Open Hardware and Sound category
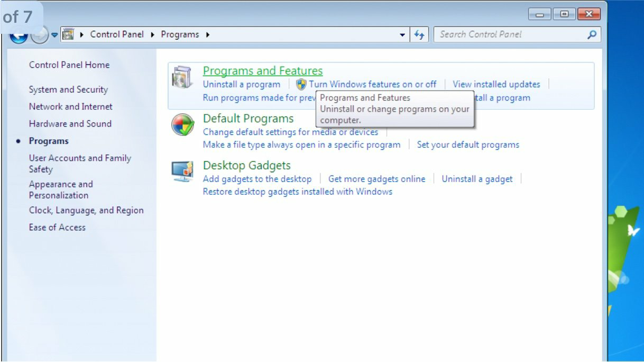Viewport: 644px width, 362px height. point(70,124)
